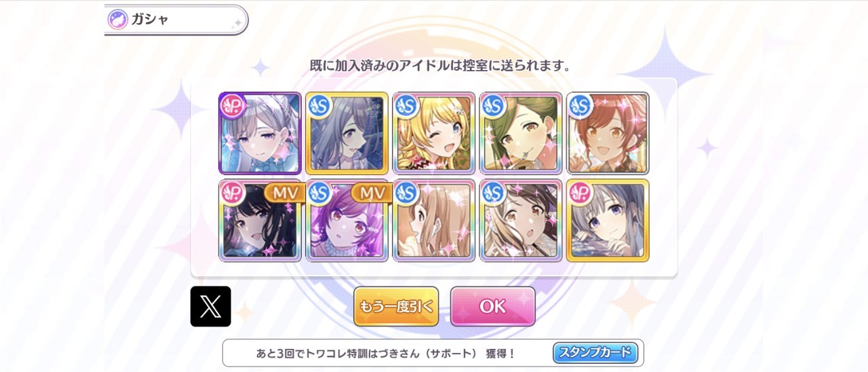Open the light-brown-haired idol card facing left
Viewport: 868px width, 372px height.
coord(434,221)
